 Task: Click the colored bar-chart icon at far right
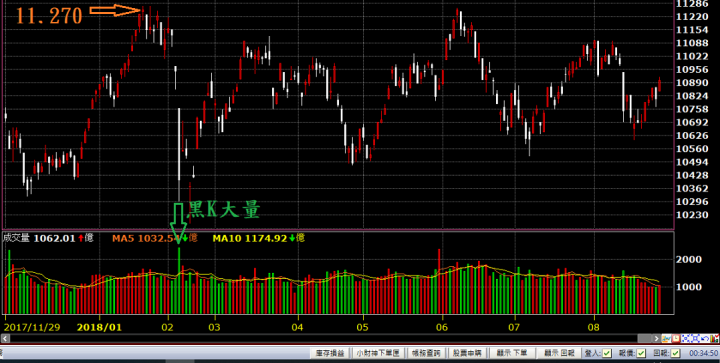tap(714, 338)
